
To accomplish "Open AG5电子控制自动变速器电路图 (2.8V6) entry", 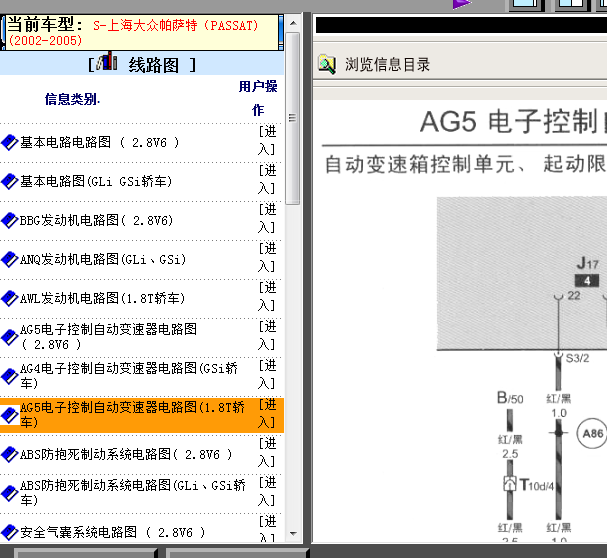I will (108, 337).
